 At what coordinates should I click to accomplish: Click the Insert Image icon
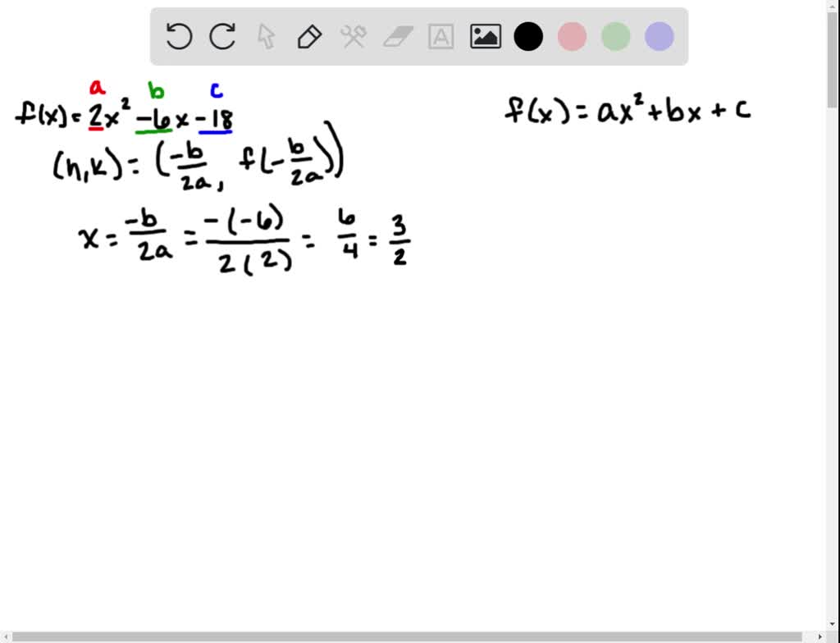pos(485,37)
